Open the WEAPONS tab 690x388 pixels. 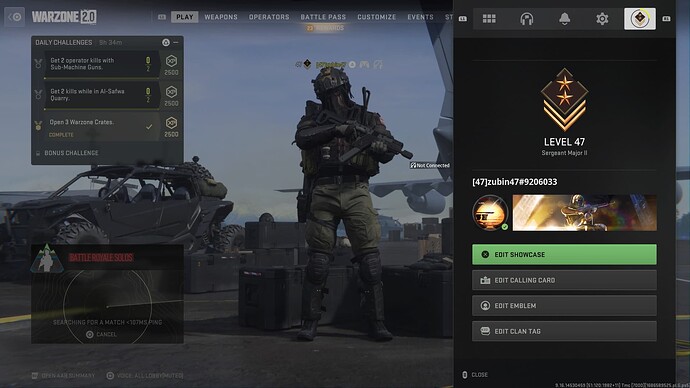pyautogui.click(x=221, y=17)
